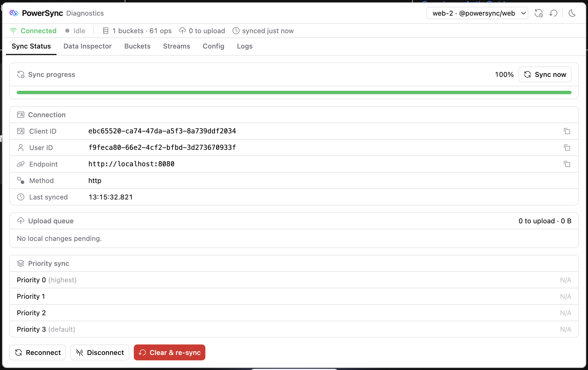This screenshot has width=588, height=370.
Task: Click the Sync progress header icon
Action: click(21, 75)
